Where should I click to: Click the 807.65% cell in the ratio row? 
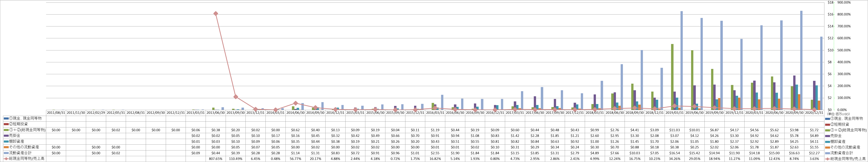click(x=216, y=159)
